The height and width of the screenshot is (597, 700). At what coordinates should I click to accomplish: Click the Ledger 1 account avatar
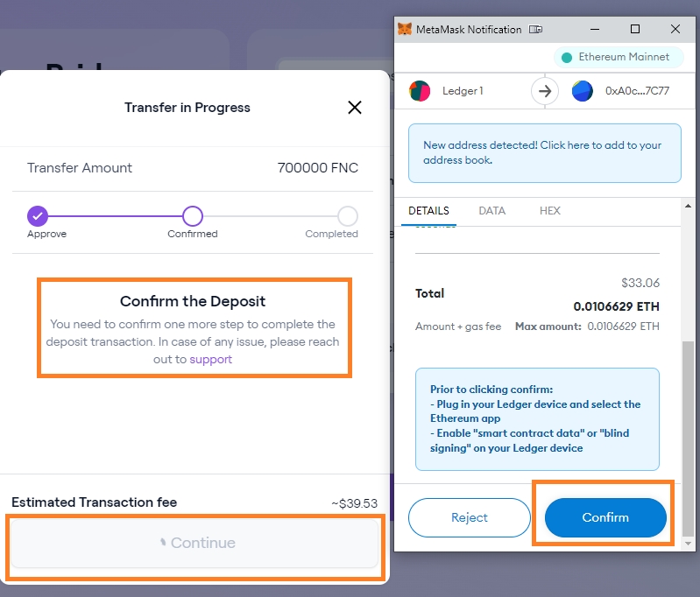click(x=421, y=91)
